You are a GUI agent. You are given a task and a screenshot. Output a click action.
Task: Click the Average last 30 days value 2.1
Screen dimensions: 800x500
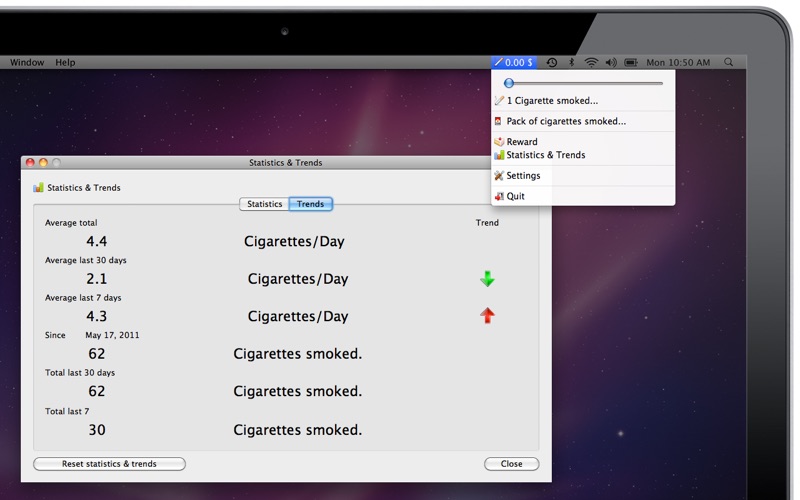[x=96, y=279]
